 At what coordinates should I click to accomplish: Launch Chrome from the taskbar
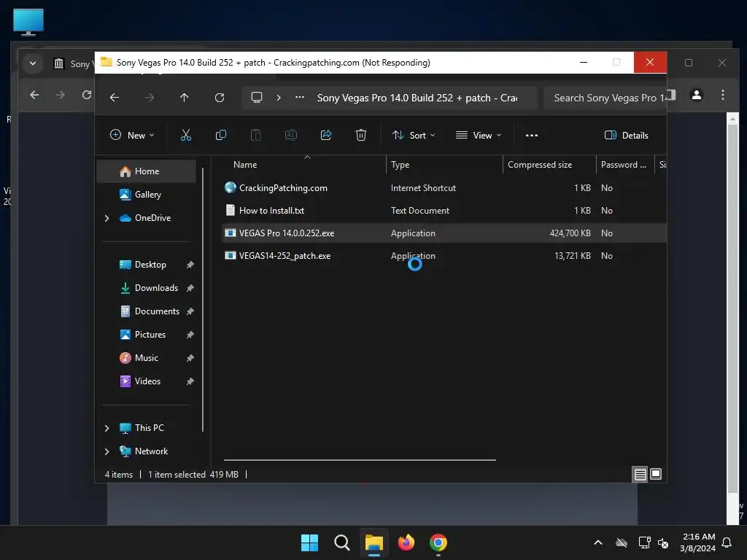[x=438, y=542]
